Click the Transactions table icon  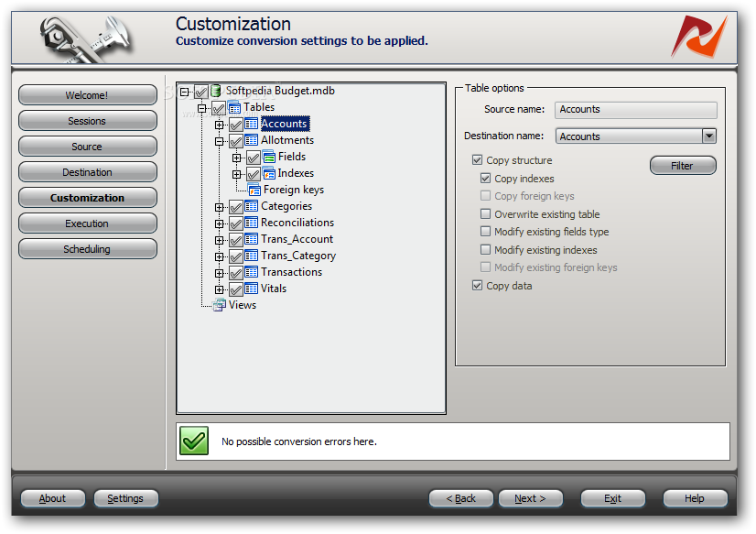251,272
